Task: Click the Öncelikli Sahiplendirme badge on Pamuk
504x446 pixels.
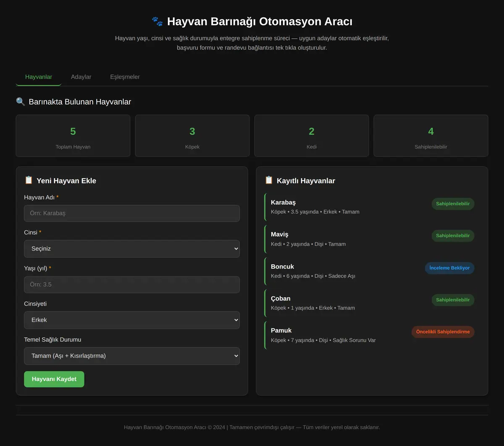Action: [x=443, y=332]
